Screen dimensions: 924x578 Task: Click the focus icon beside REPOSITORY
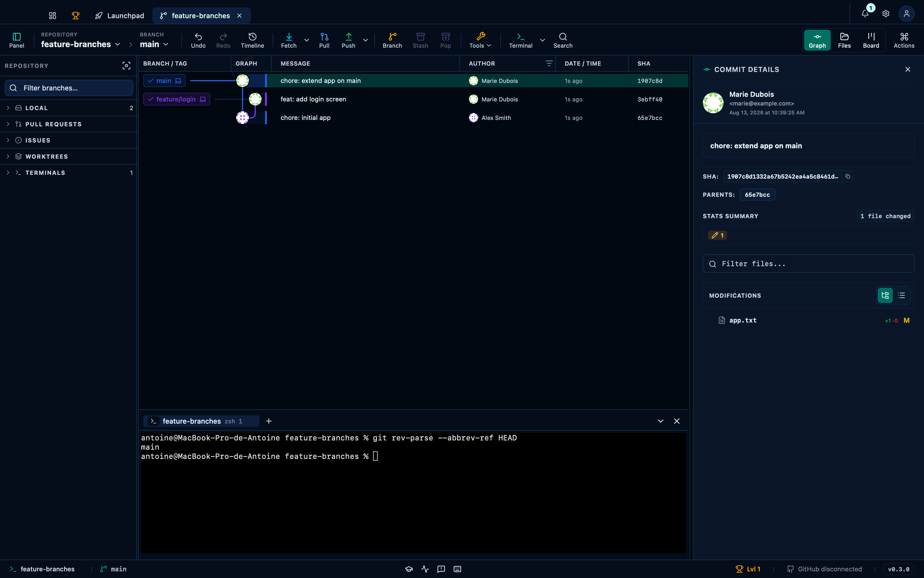pyautogui.click(x=126, y=66)
